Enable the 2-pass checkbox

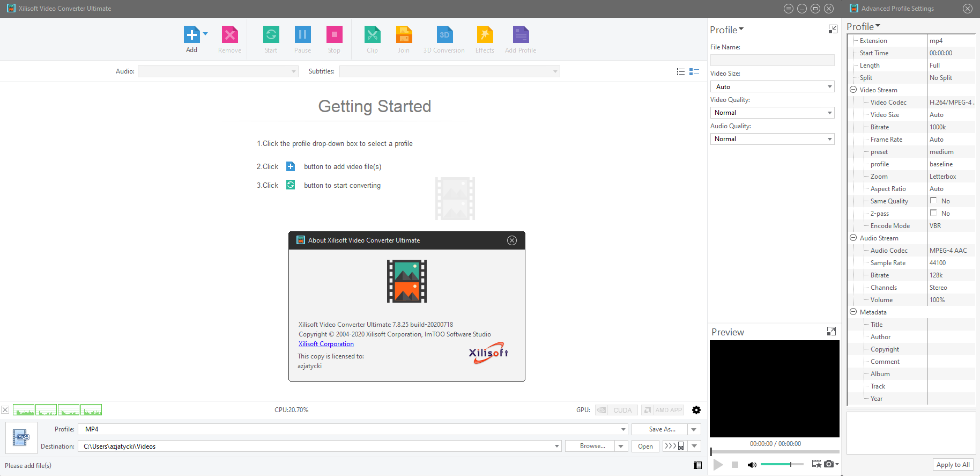pos(933,213)
